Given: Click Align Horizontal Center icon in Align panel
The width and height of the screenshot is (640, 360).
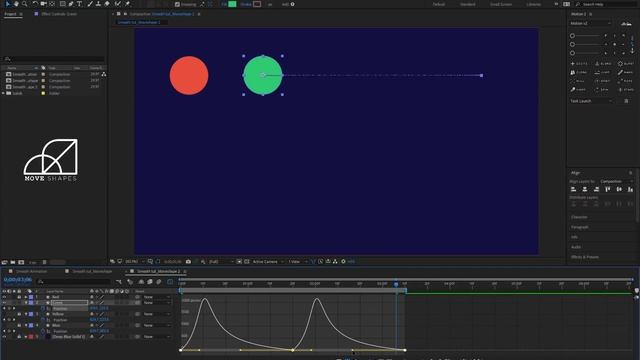Looking at the screenshot, I should point(585,189).
